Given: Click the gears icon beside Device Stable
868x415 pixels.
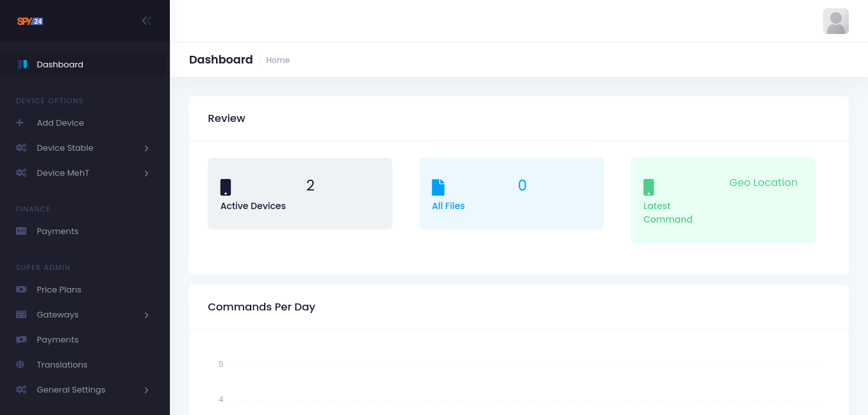Looking at the screenshot, I should 21,148.
